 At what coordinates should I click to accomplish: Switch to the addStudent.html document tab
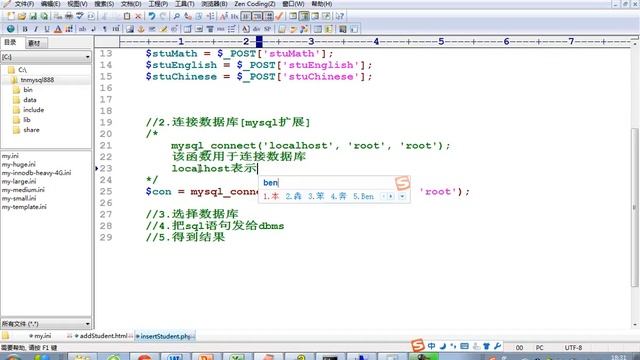pyautogui.click(x=101, y=336)
